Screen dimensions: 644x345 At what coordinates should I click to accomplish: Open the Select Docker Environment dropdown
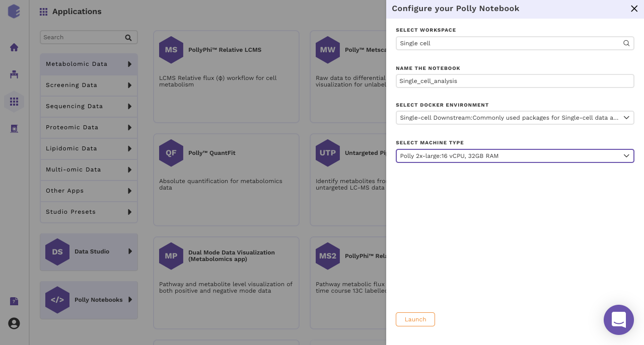pyautogui.click(x=515, y=118)
